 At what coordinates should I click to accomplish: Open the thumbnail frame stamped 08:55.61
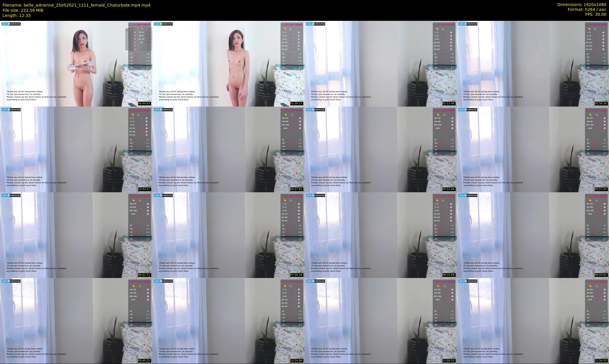tap(533, 235)
